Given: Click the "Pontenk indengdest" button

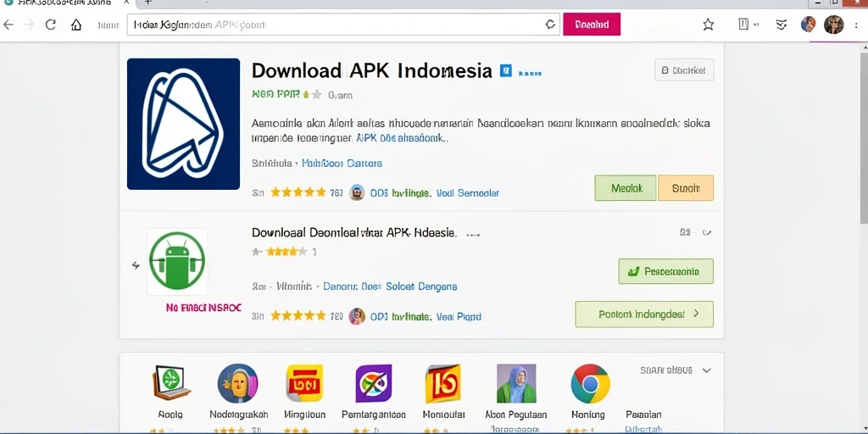Looking at the screenshot, I should (644, 314).
